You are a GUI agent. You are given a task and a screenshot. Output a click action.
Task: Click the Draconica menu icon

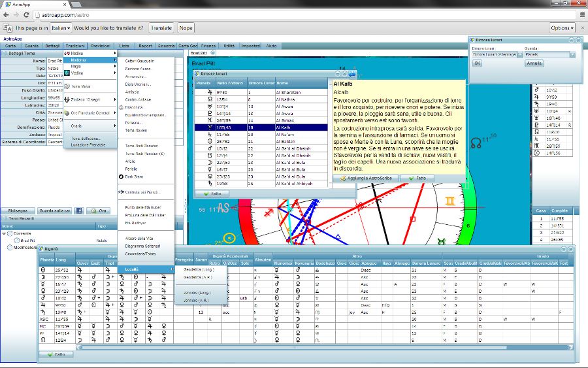coord(121,107)
